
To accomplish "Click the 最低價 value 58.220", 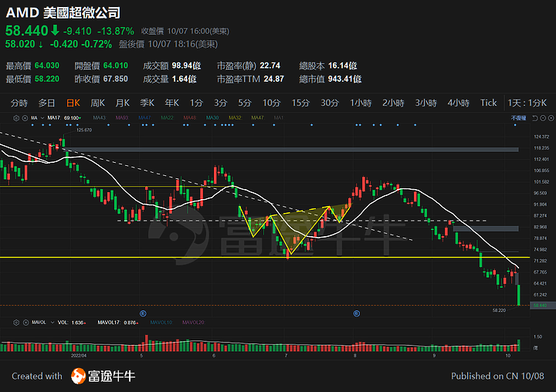I will tap(47, 79).
